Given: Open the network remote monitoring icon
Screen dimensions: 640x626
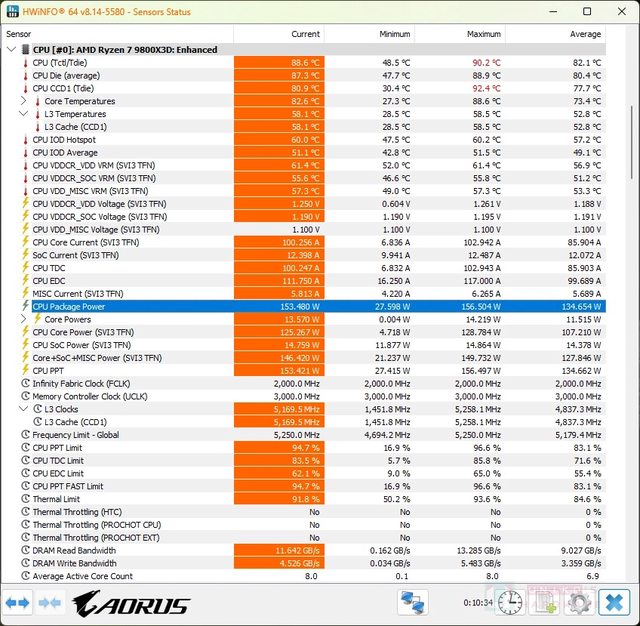Looking at the screenshot, I should [x=412, y=603].
